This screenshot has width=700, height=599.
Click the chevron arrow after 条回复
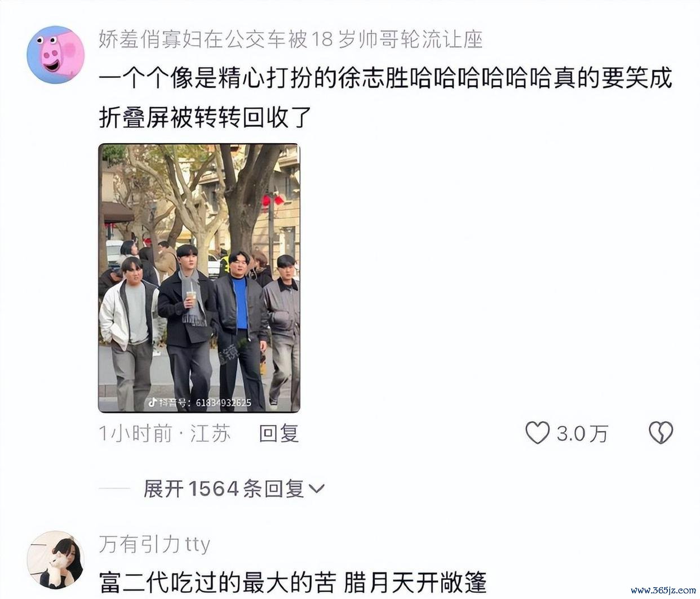pyautogui.click(x=317, y=489)
